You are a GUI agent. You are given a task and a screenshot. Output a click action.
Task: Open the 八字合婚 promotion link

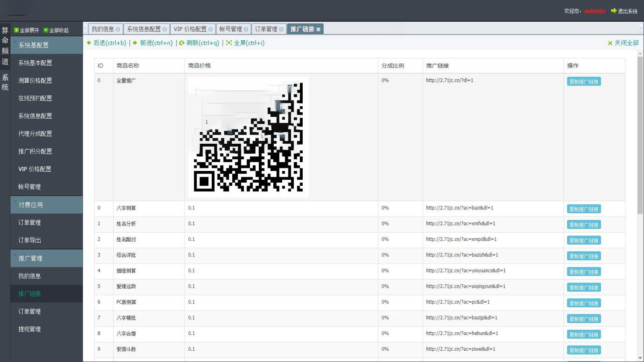462,334
